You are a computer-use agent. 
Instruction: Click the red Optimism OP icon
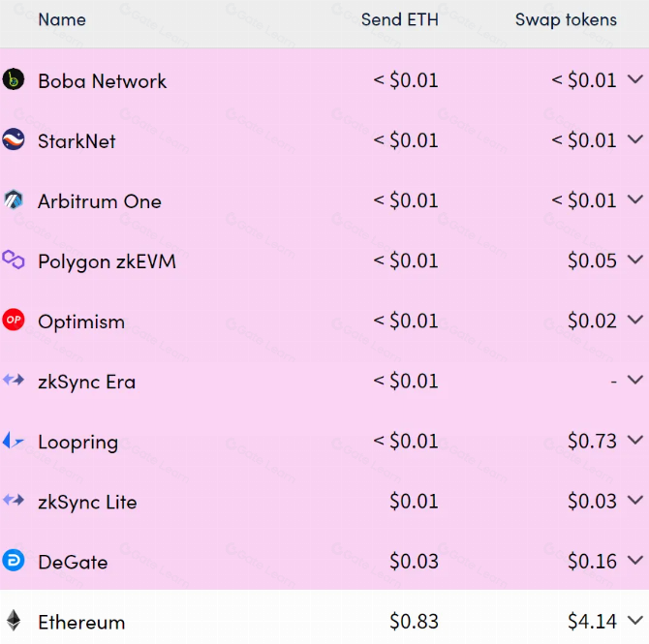pyautogui.click(x=14, y=320)
